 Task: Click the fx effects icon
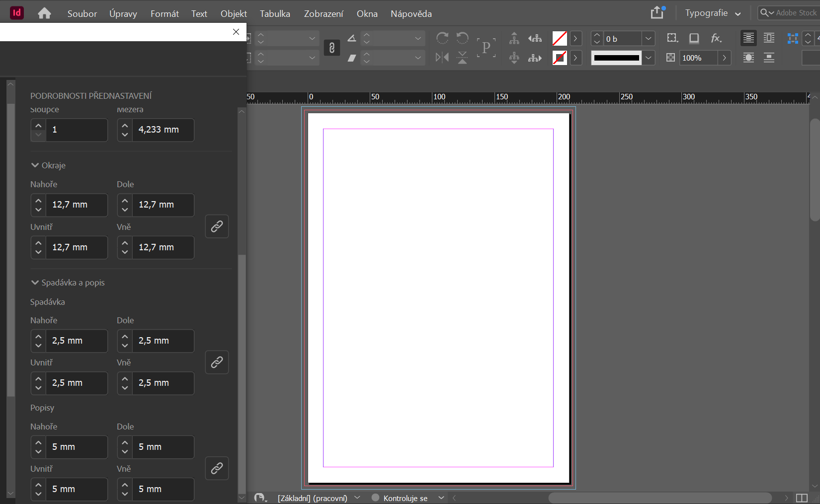pos(716,38)
